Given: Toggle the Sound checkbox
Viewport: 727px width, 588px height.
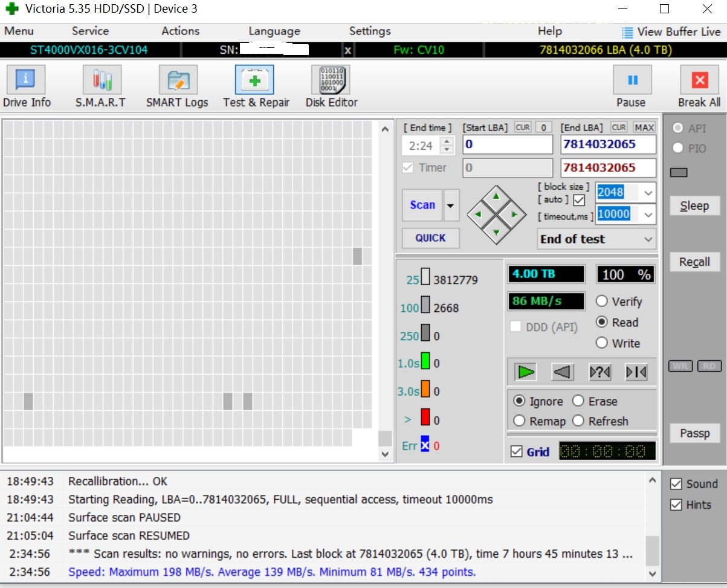Looking at the screenshot, I should point(676,484).
